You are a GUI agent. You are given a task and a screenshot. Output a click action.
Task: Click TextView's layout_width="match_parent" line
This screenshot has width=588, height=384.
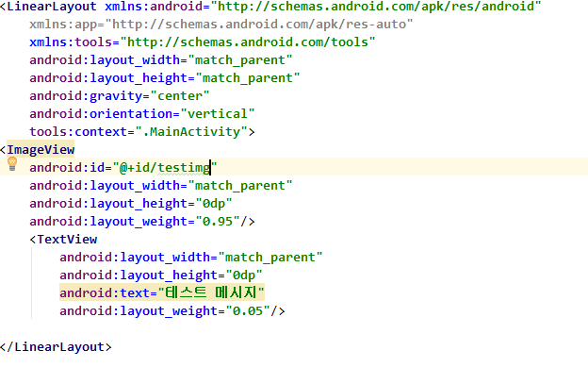[x=191, y=258]
